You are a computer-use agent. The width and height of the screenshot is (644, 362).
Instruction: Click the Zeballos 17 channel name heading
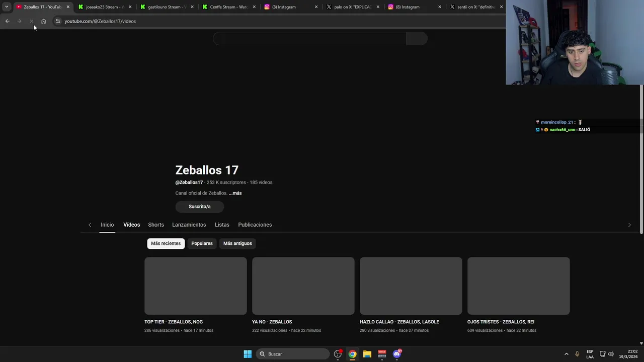click(207, 170)
